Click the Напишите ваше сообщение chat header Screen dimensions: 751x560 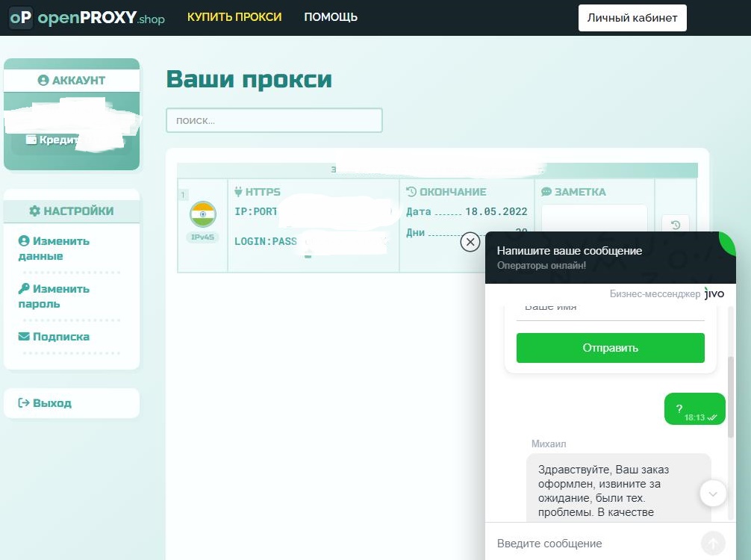point(570,251)
